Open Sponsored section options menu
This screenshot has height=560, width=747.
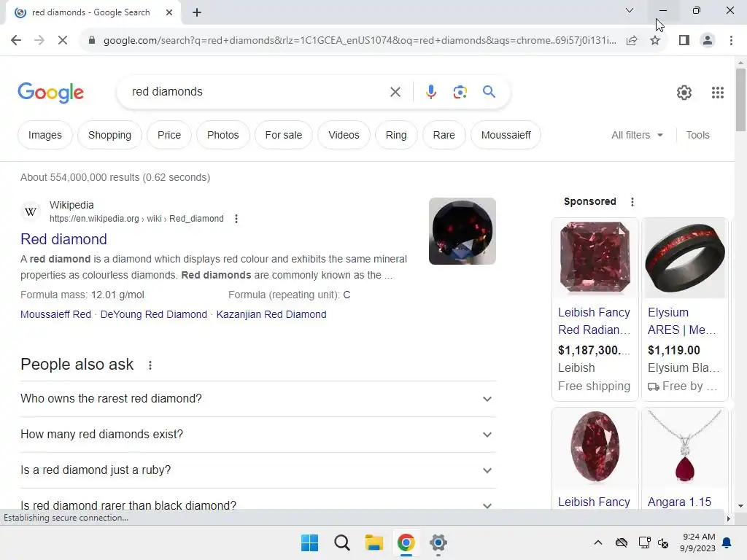click(x=632, y=202)
